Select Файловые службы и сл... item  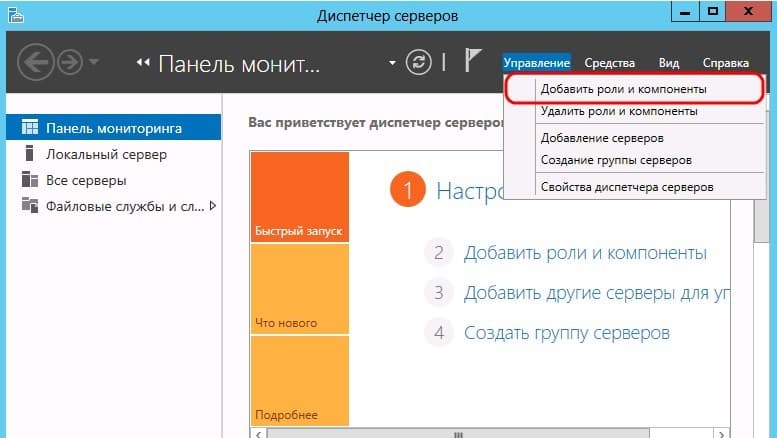tap(113, 206)
